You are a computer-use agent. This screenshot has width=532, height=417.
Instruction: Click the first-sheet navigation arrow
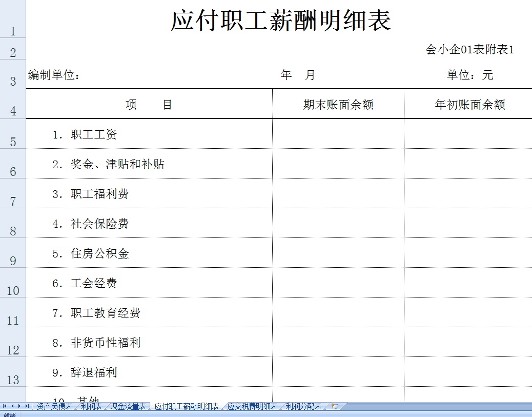tap(4, 406)
